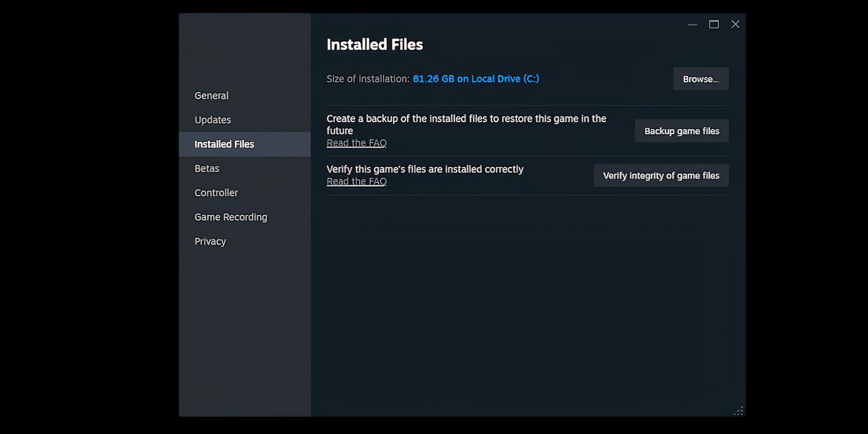The height and width of the screenshot is (434, 868).
Task: Verify integrity of game files
Action: click(x=660, y=175)
